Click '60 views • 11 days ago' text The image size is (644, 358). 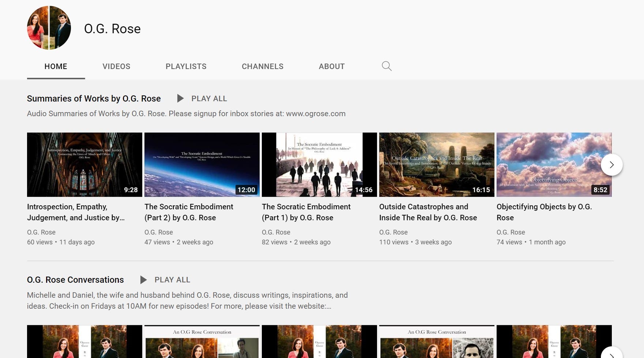tap(61, 242)
